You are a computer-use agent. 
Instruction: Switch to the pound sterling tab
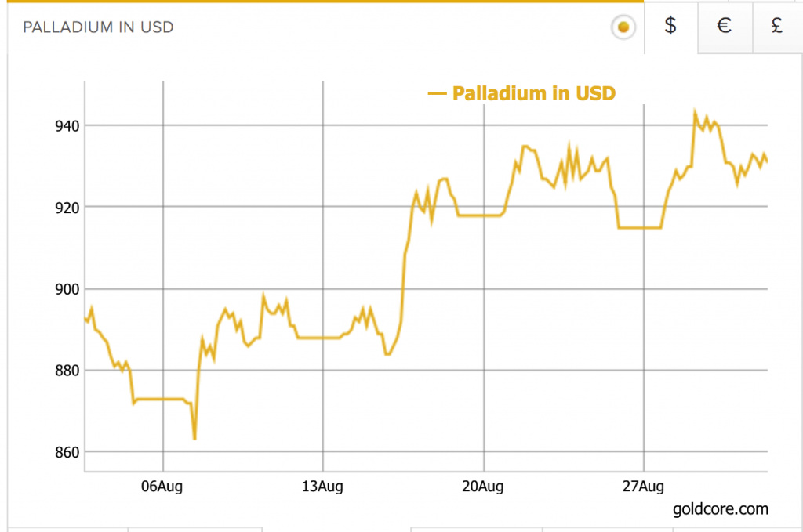777,26
